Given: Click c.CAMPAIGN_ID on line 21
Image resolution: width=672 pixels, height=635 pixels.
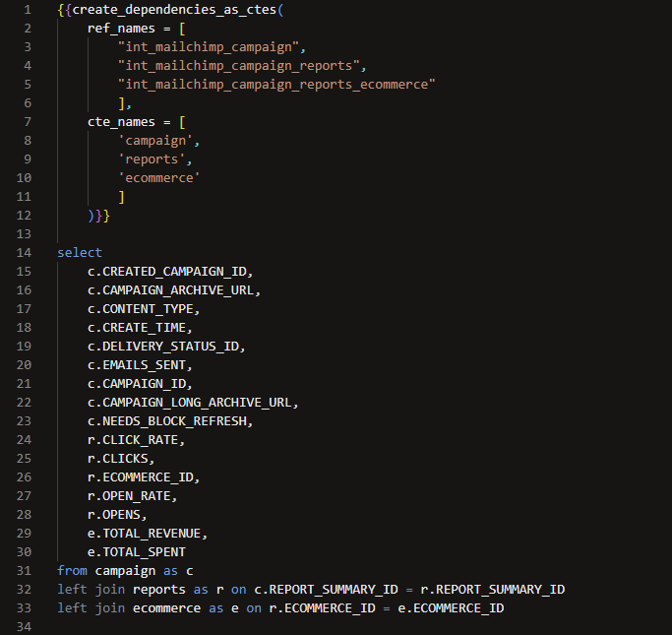Looking at the screenshot, I should tap(137, 384).
